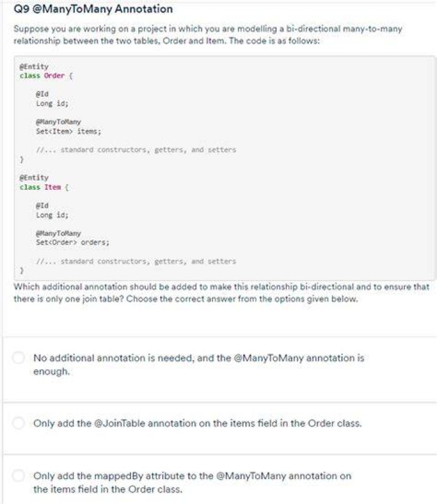Click the @ManyToMany annotation above Set<Order> orders

(x=58, y=234)
